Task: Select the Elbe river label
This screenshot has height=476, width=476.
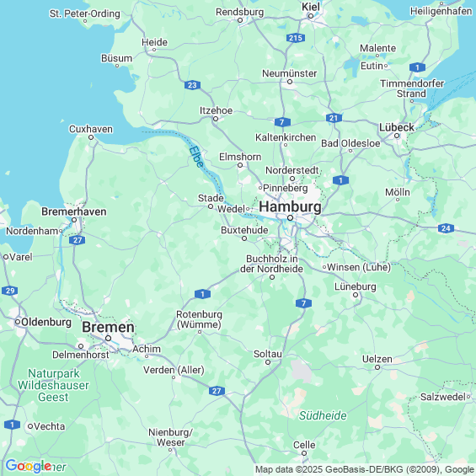Action: pyautogui.click(x=196, y=157)
